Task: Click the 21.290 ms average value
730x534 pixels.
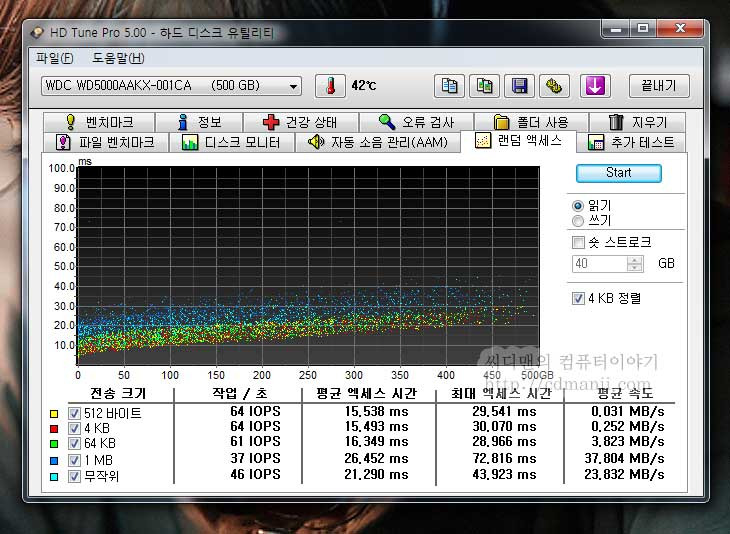Action: point(376,474)
